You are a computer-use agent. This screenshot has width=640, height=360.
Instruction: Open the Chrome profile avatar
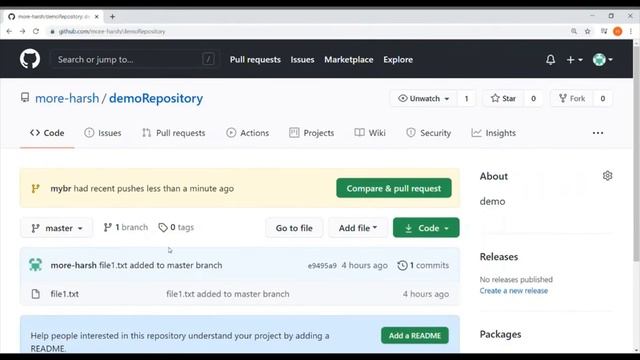click(618, 31)
